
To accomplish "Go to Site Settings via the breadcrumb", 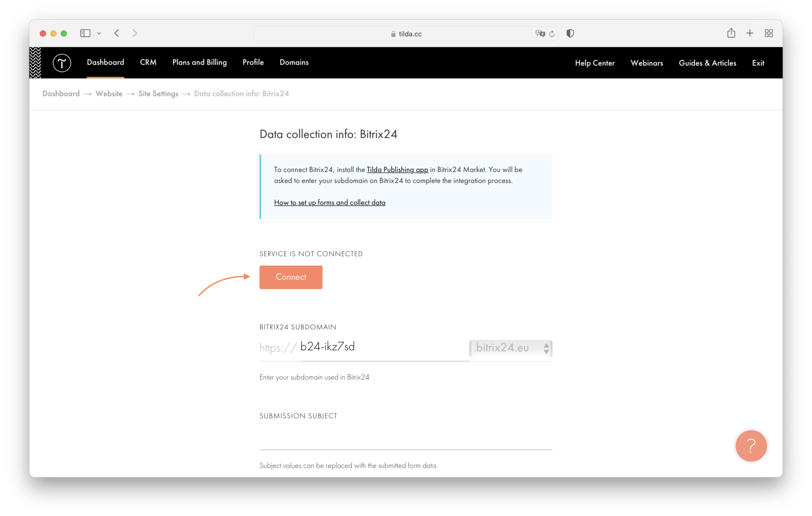I will coord(158,93).
